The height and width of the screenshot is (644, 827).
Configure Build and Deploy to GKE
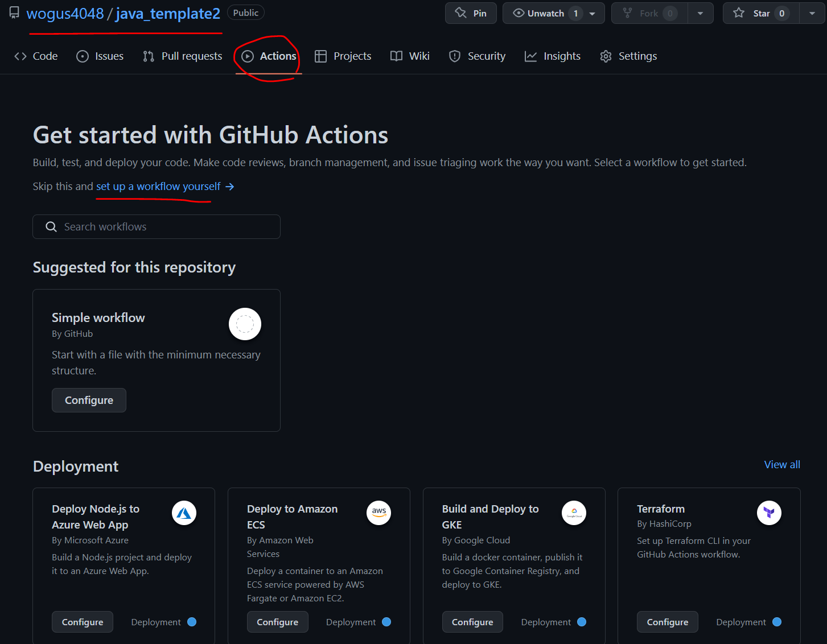[x=472, y=622]
